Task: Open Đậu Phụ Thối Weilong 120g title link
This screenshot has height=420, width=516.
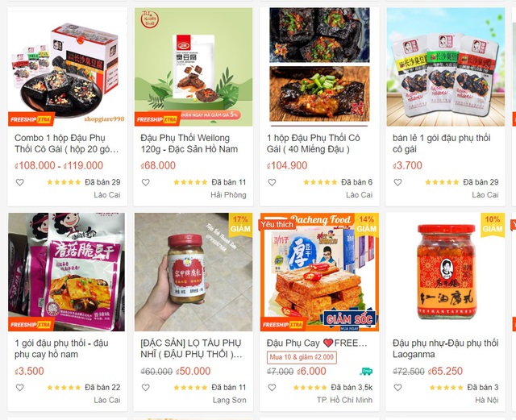Action: point(189,143)
